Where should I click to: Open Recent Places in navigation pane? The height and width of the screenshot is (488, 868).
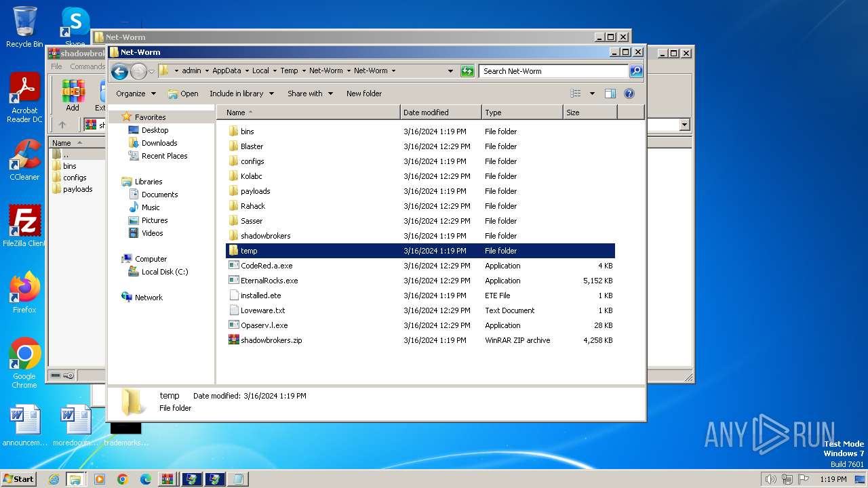(164, 156)
